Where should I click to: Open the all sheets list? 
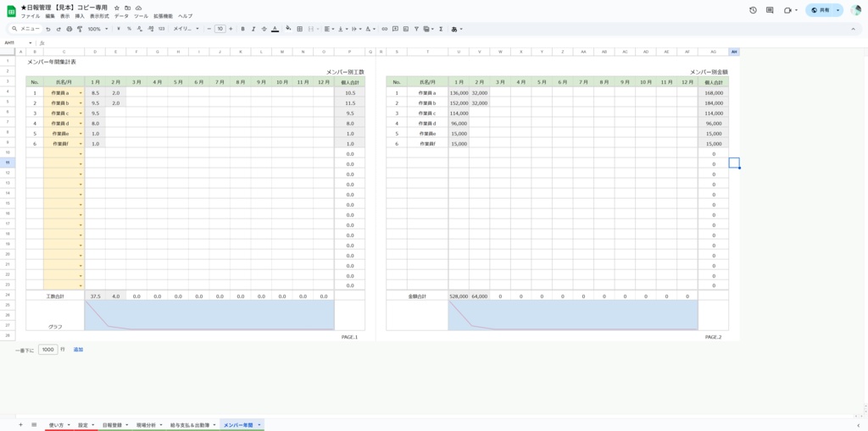(x=34, y=424)
